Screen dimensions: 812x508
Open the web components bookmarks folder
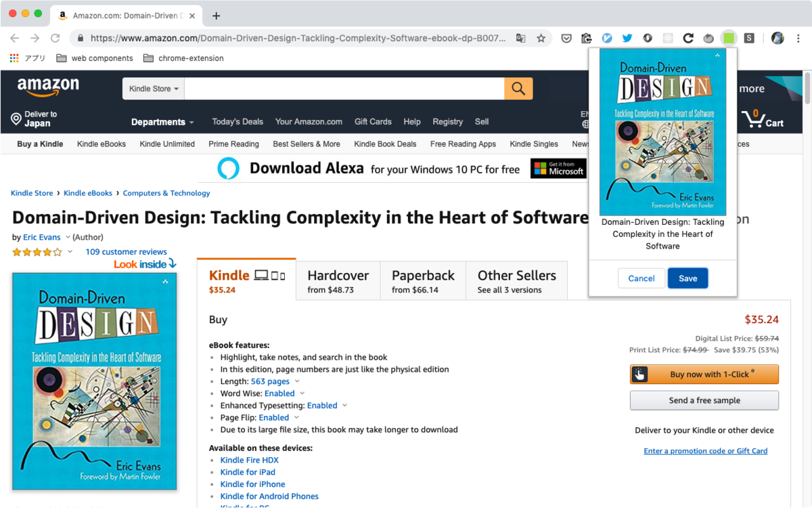click(x=95, y=58)
